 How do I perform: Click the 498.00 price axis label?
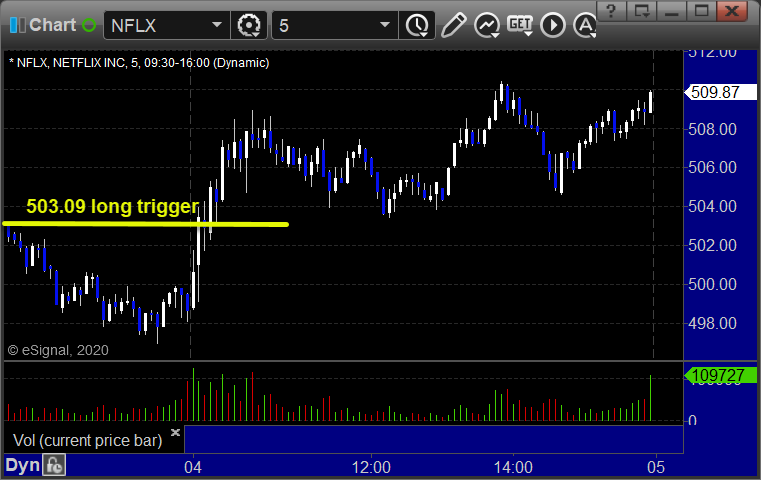712,323
